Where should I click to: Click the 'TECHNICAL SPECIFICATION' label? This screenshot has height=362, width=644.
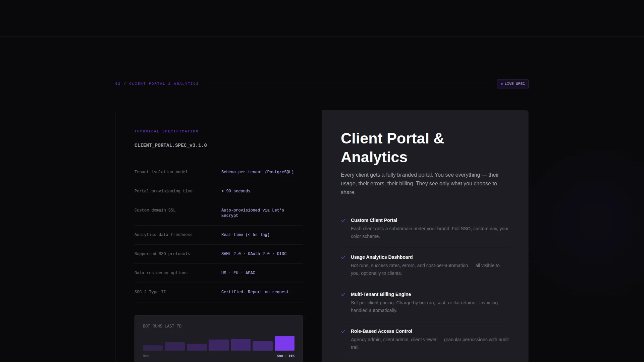point(166,131)
